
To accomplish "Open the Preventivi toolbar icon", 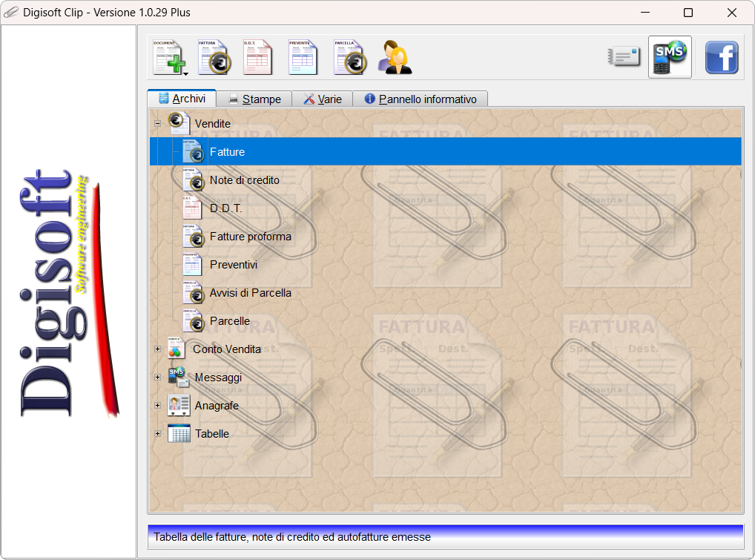I will click(x=303, y=57).
